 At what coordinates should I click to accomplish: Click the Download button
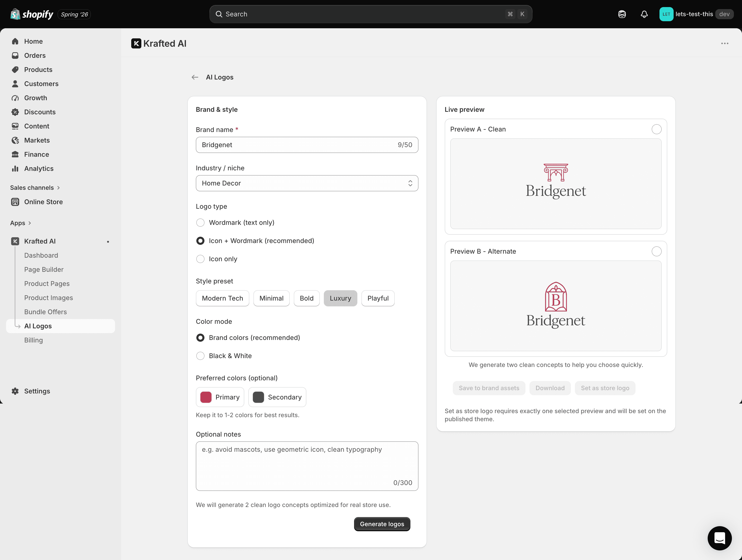(x=550, y=388)
